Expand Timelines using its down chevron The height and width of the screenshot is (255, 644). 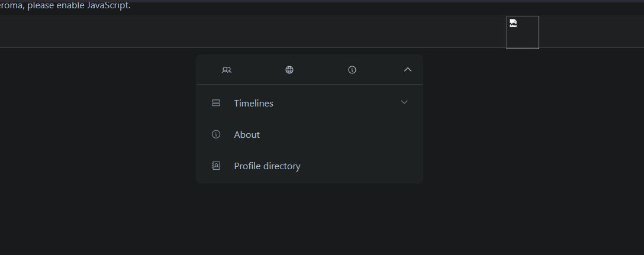click(x=404, y=102)
